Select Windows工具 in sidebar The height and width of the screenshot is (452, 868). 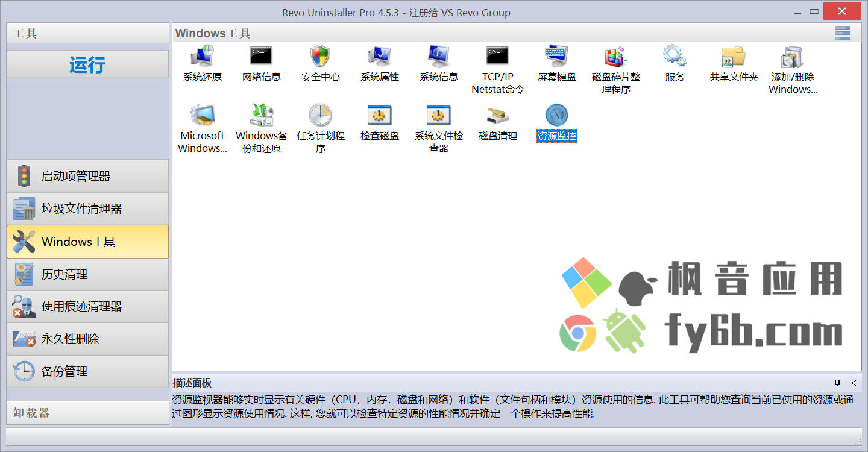pos(87,242)
